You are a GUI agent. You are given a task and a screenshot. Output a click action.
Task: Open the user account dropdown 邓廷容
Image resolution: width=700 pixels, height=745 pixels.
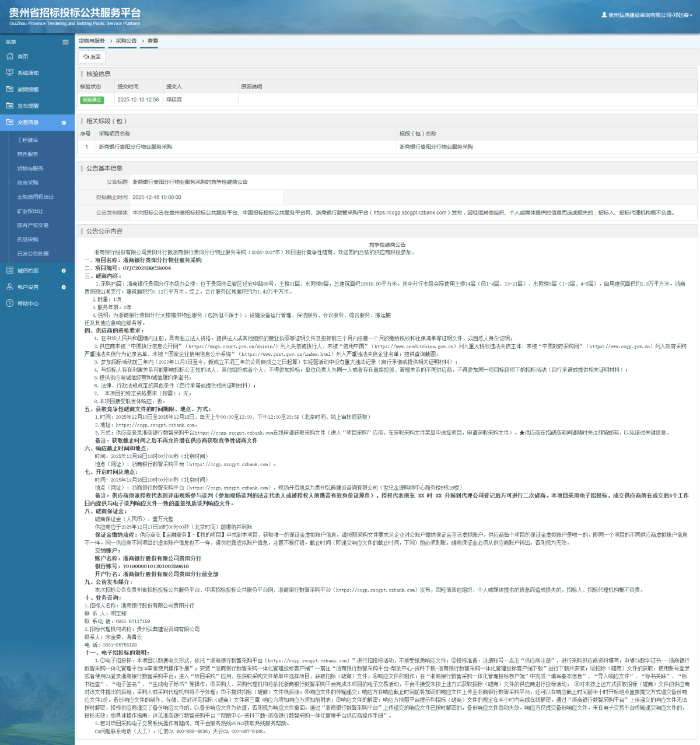tap(647, 15)
